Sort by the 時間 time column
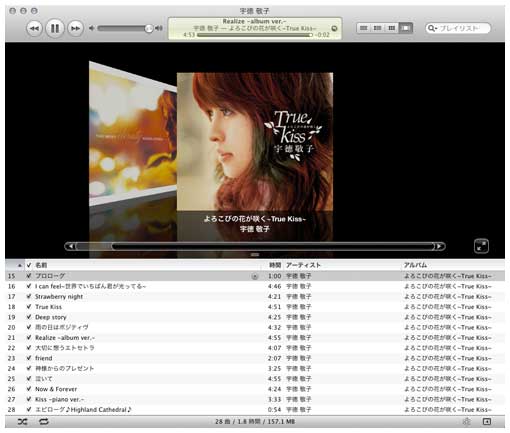This screenshot has height=433, width=510. [275, 265]
